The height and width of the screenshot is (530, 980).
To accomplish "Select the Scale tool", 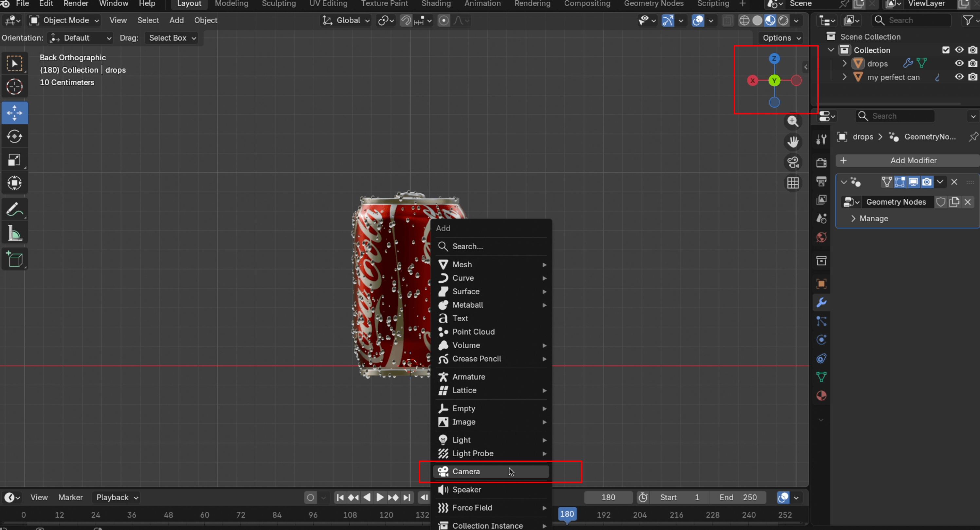I will [x=14, y=160].
